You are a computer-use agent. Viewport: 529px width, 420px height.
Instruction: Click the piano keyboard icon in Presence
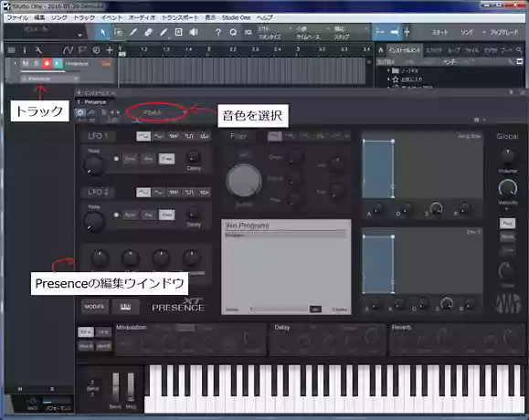tap(125, 307)
